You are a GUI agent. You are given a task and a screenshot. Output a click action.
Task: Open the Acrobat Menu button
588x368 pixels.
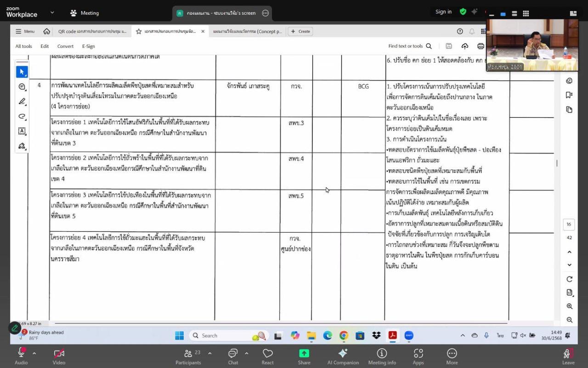click(25, 31)
